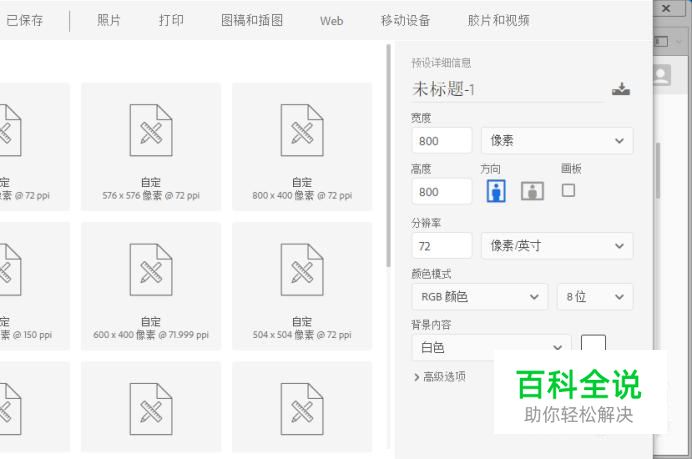
Task: Open the 移动设备 tab
Action: pyautogui.click(x=406, y=20)
